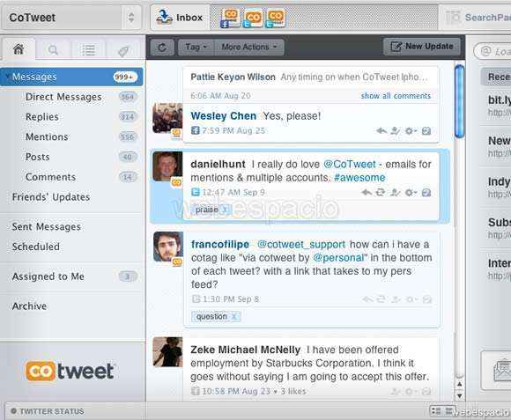Open the search tab magnifier icon
Screen dimensions: 511x420
tap(53, 50)
